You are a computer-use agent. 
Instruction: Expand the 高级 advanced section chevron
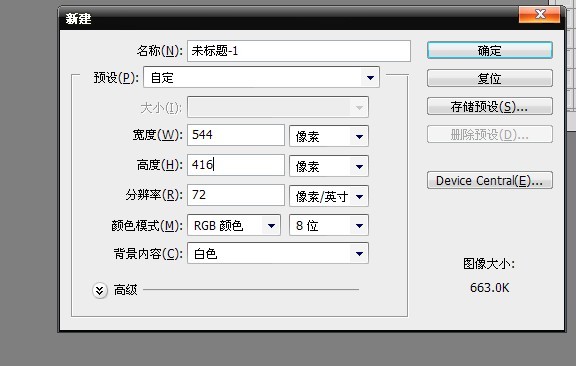pyautogui.click(x=100, y=290)
